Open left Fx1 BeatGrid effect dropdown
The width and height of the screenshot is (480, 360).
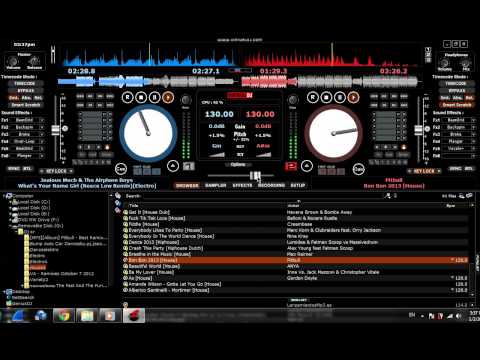[42, 120]
